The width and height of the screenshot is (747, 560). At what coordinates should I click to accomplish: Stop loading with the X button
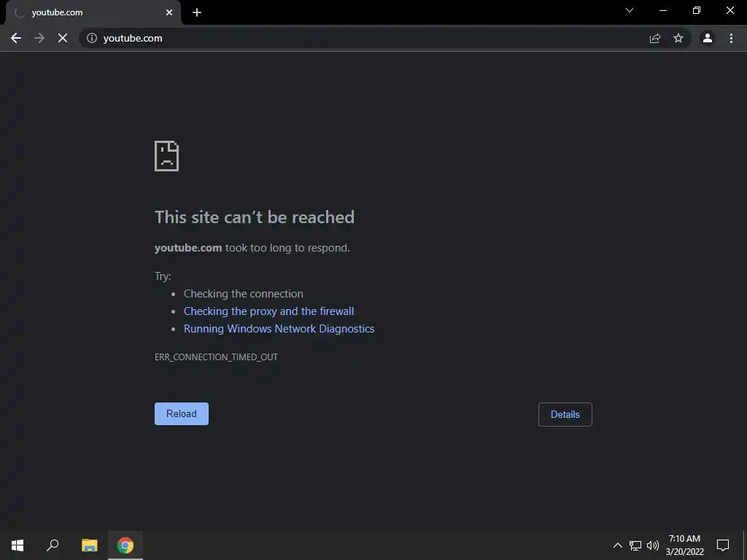[x=63, y=38]
